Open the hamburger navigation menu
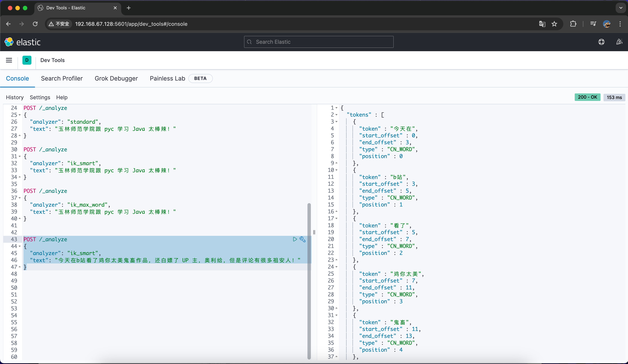Viewport: 628px width, 364px height. pos(9,60)
